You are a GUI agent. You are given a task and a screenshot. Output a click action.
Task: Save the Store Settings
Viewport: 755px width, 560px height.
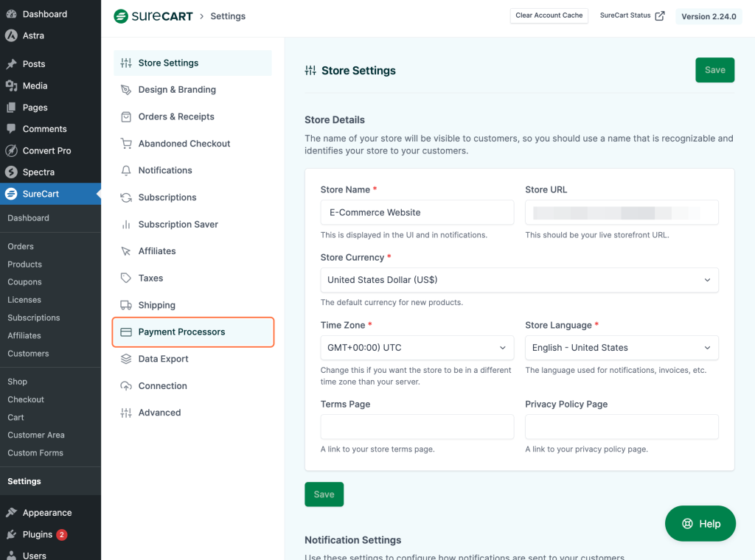714,70
